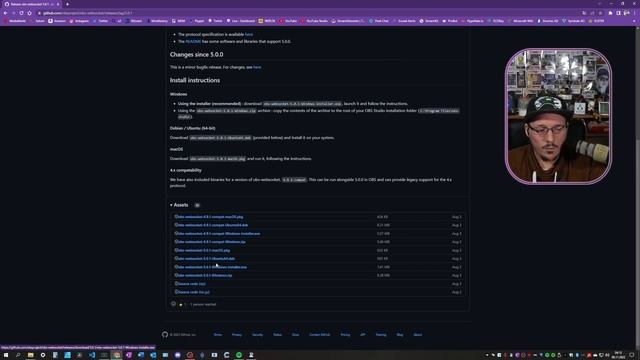The height and width of the screenshot is (360, 640).
Task: Click the taskbar clock
Action: click(618, 355)
